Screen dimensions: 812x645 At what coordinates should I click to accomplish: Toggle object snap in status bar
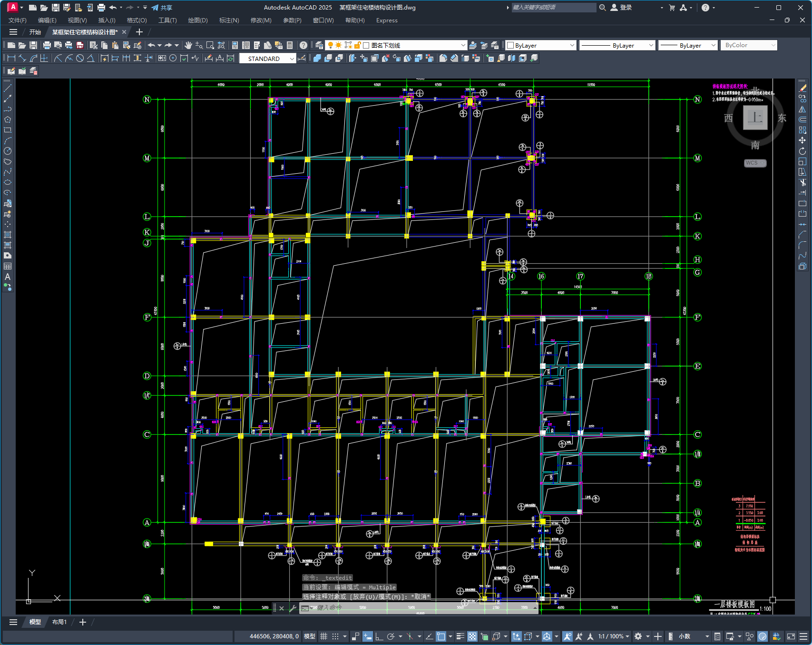tap(441, 636)
